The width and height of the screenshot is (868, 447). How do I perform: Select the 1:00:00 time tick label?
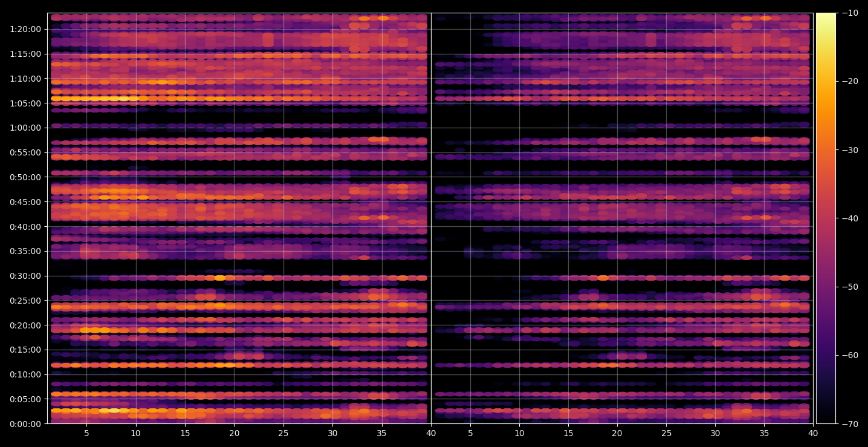pos(25,128)
